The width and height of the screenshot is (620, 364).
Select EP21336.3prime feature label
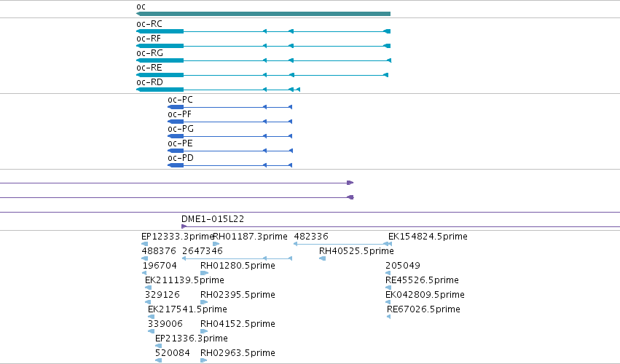coord(192,339)
